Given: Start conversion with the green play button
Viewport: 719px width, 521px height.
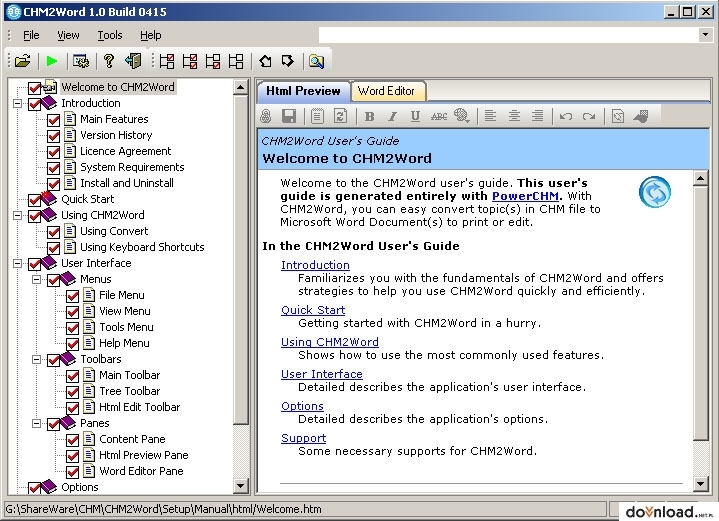Looking at the screenshot, I should point(52,61).
